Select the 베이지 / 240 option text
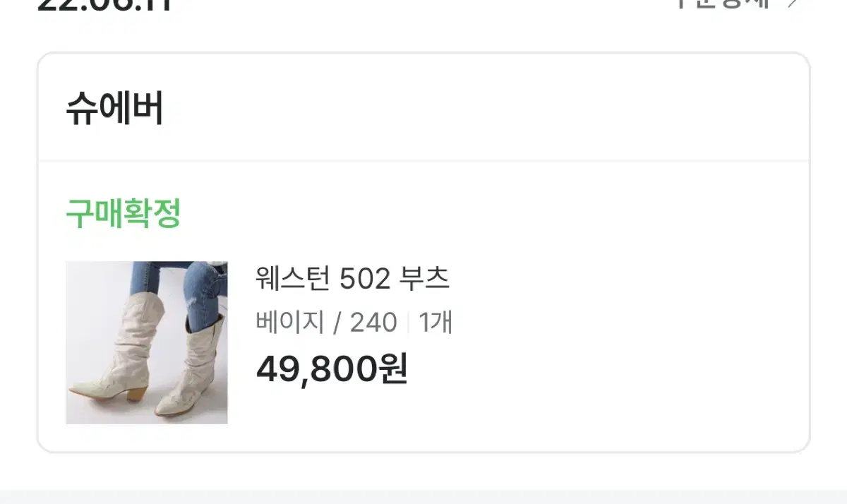The image size is (847, 504). coord(326,323)
